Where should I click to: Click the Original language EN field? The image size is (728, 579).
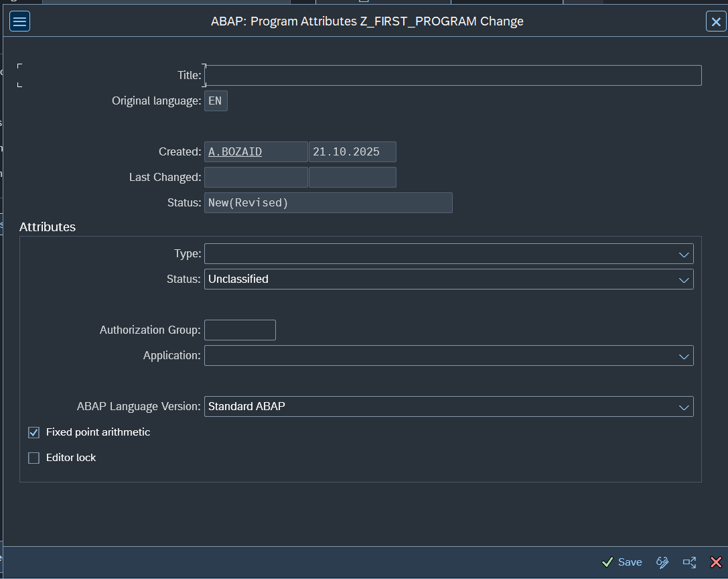216,101
